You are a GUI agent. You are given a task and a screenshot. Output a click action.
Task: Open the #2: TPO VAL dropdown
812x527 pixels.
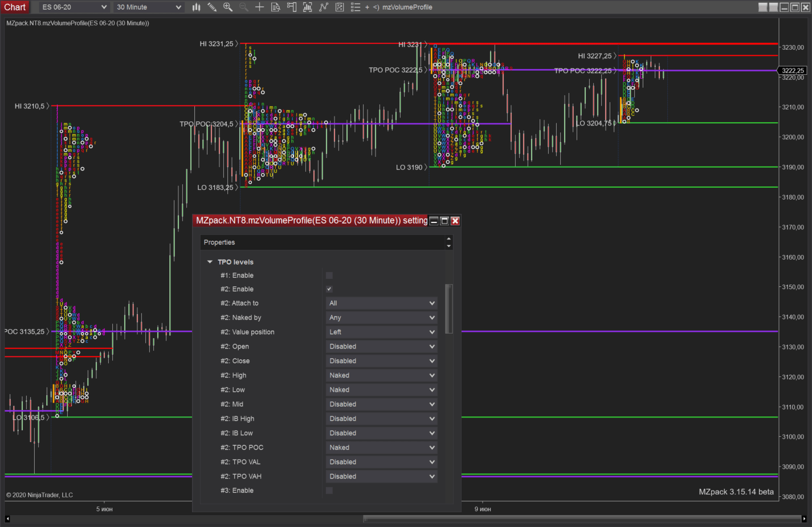click(382, 462)
